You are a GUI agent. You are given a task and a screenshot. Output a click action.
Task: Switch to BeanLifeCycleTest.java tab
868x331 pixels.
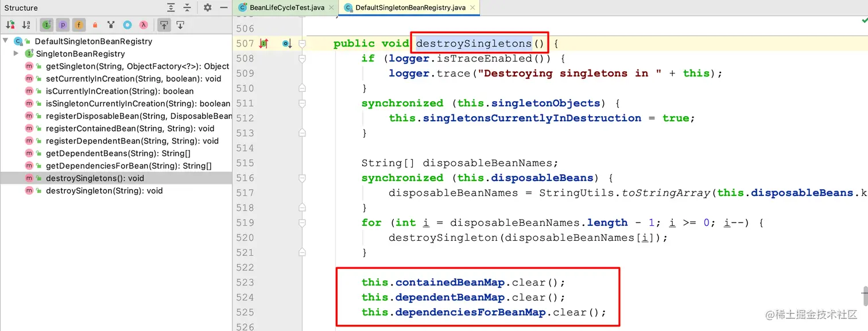(287, 7)
